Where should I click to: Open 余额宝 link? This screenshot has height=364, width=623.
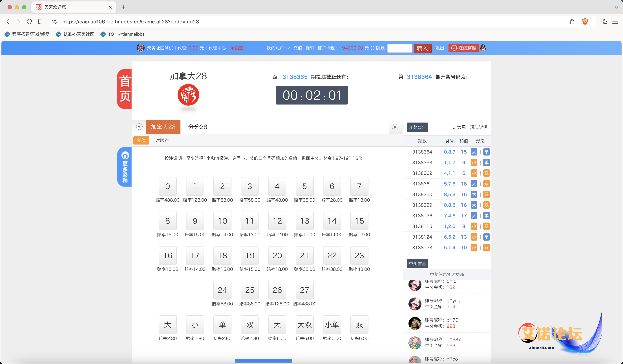point(237,48)
